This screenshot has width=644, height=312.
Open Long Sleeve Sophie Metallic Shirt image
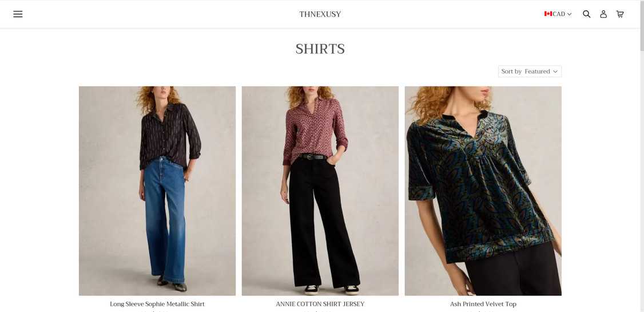[157, 191]
